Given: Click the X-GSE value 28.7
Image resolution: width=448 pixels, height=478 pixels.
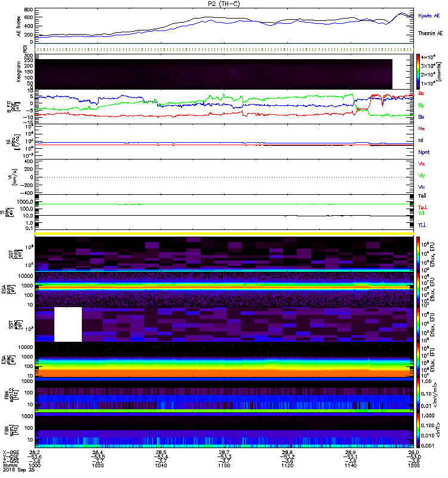Looking at the screenshot, I should pos(224,452).
